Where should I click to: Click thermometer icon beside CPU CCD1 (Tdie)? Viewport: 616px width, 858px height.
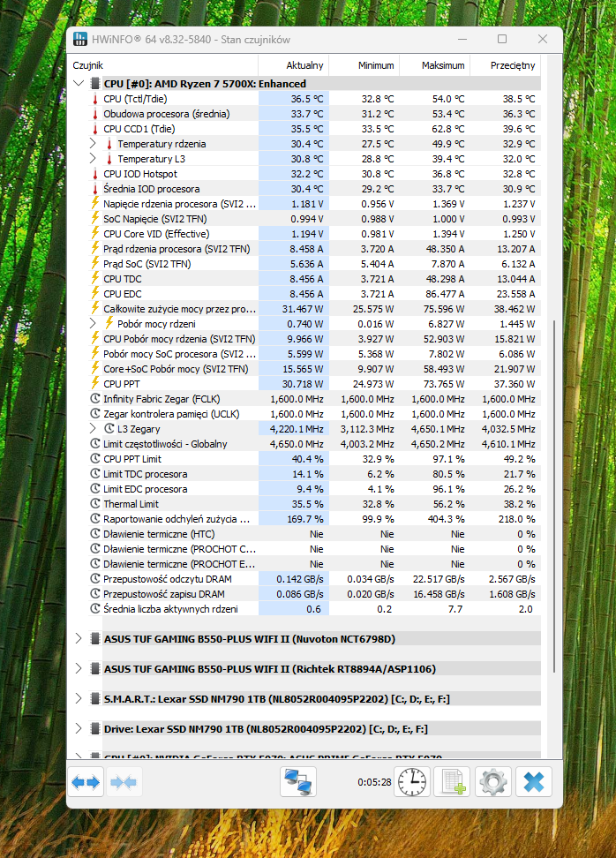pos(94,129)
